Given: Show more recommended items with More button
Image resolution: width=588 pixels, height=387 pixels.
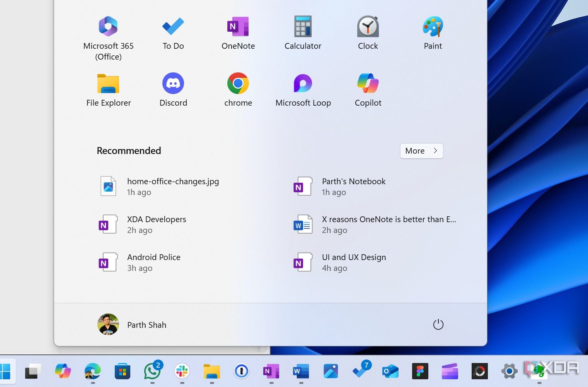Looking at the screenshot, I should [x=421, y=151].
